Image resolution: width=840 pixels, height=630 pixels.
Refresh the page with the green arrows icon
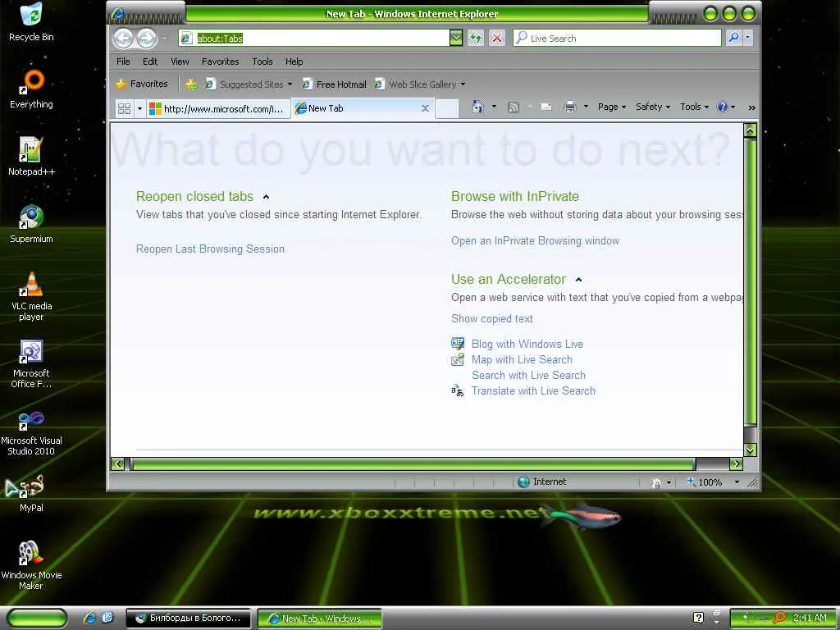(x=476, y=38)
